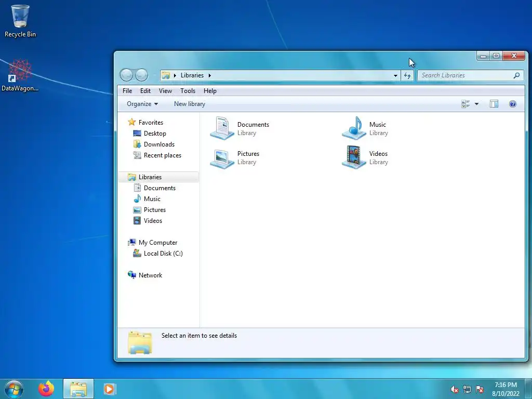Image resolution: width=532 pixels, height=399 pixels.
Task: Open the network tray icon
Action: click(467, 389)
